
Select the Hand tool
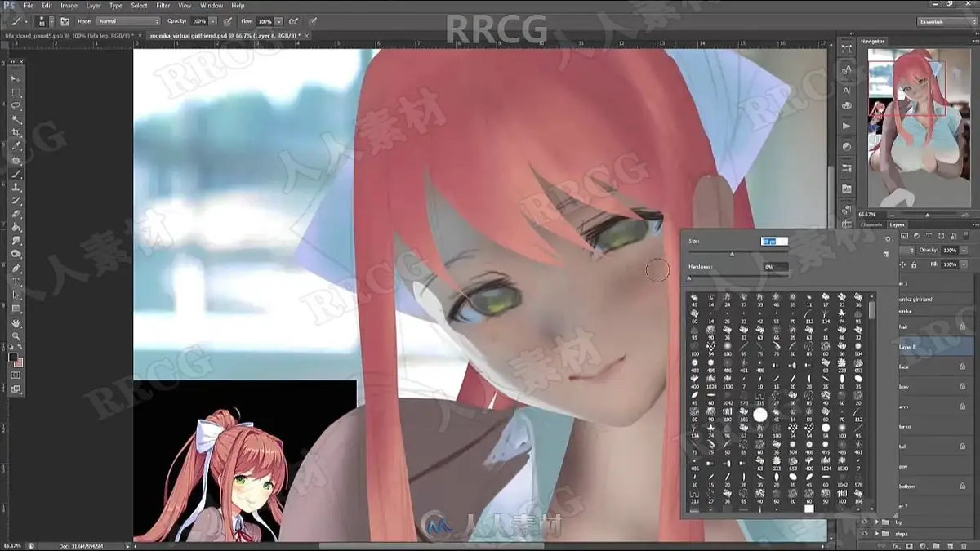[16, 323]
